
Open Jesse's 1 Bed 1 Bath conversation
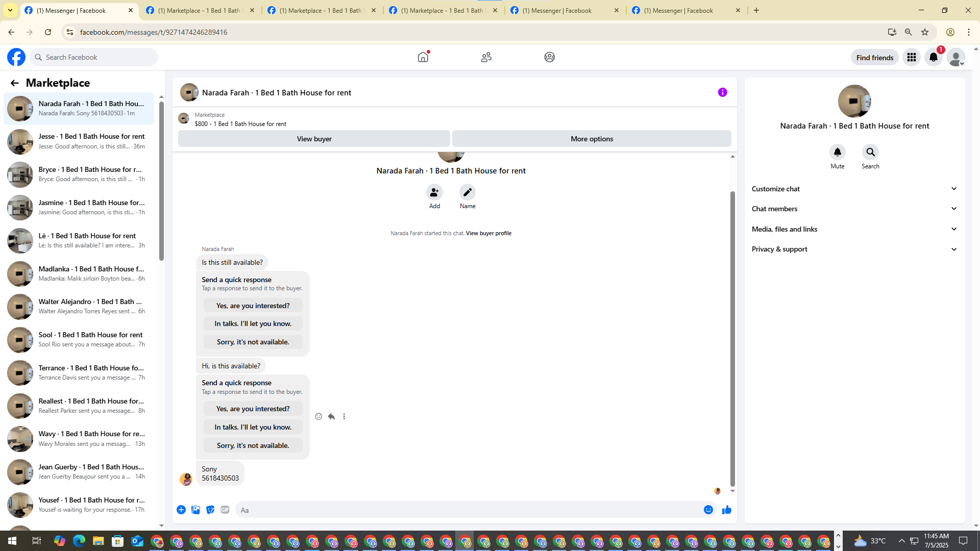click(x=79, y=141)
